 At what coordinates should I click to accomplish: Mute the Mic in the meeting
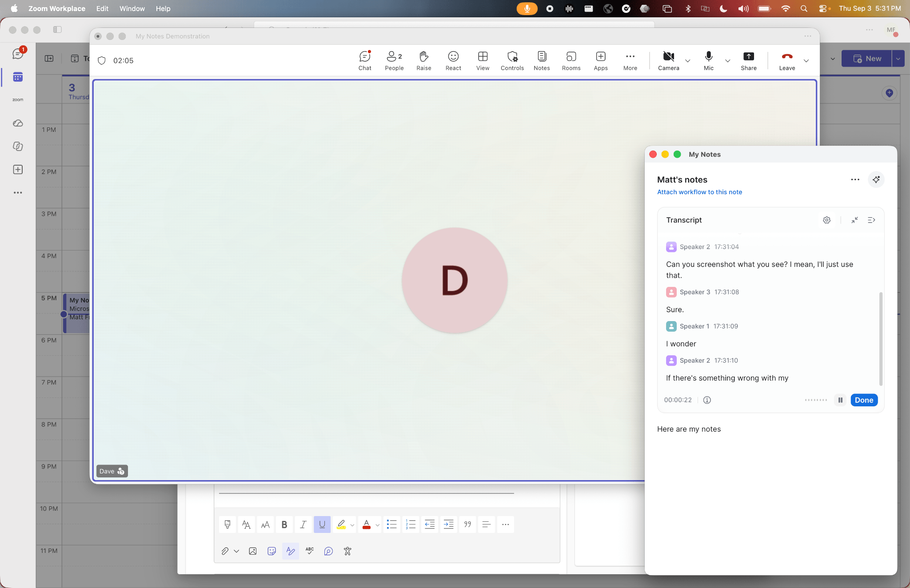coord(709,60)
